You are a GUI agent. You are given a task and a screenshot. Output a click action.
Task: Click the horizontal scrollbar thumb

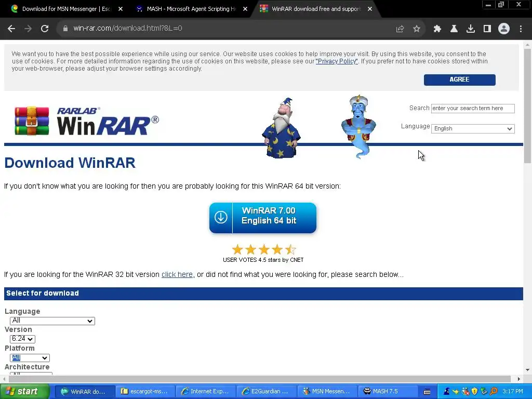tap(260, 379)
